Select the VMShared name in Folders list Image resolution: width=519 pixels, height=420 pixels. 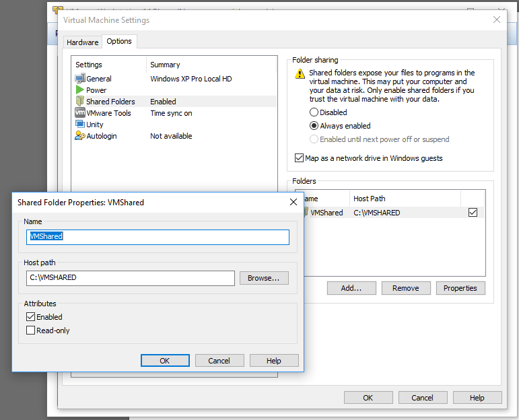coord(326,213)
